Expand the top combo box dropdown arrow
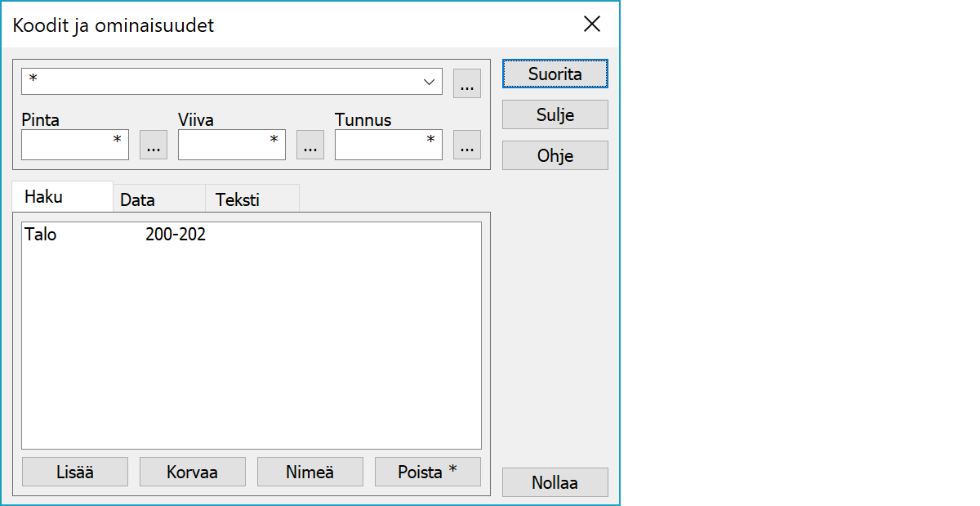The image size is (980, 506). point(429,82)
